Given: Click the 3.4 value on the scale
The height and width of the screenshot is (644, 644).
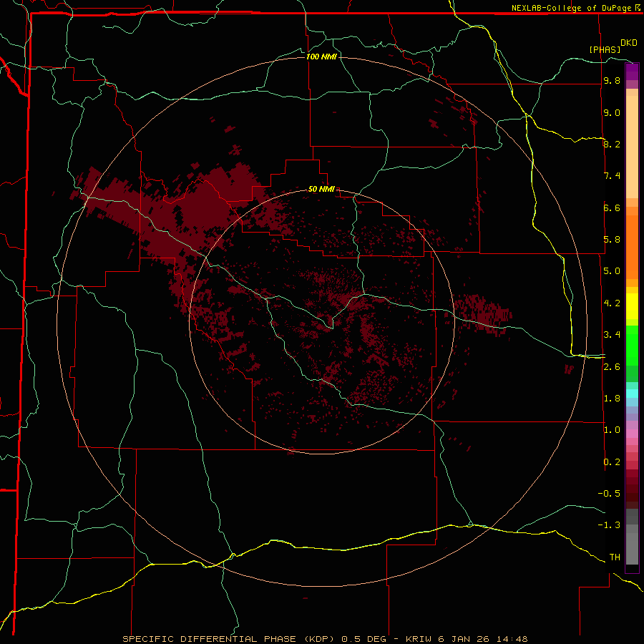Looking at the screenshot, I should tap(612, 335).
